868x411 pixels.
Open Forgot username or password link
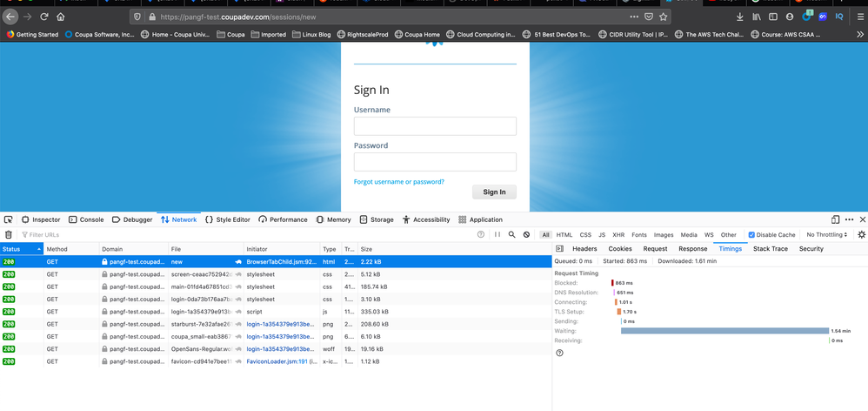pyautogui.click(x=398, y=182)
